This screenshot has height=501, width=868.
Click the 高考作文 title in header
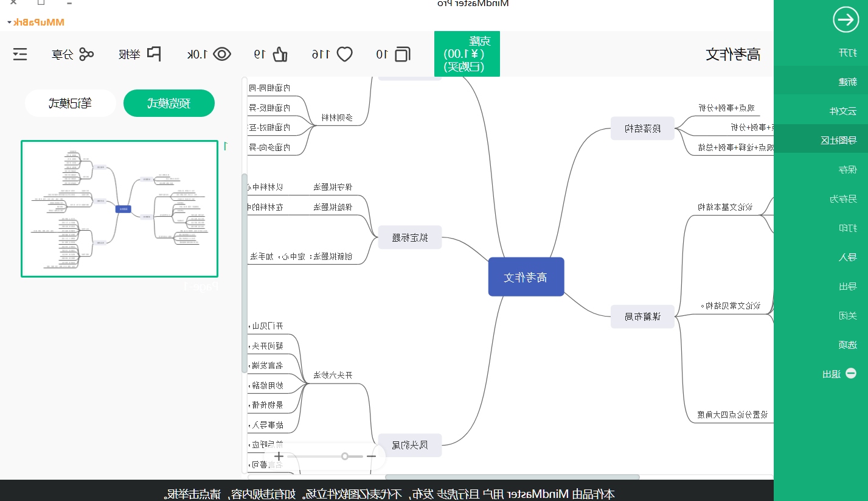[734, 54]
